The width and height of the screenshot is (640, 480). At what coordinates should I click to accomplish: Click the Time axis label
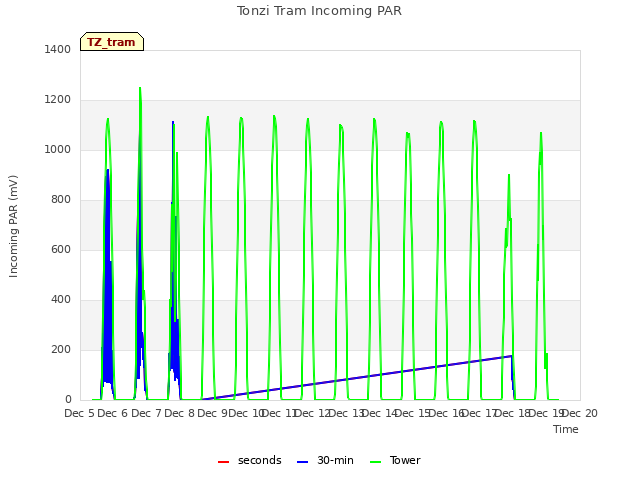pos(566,429)
